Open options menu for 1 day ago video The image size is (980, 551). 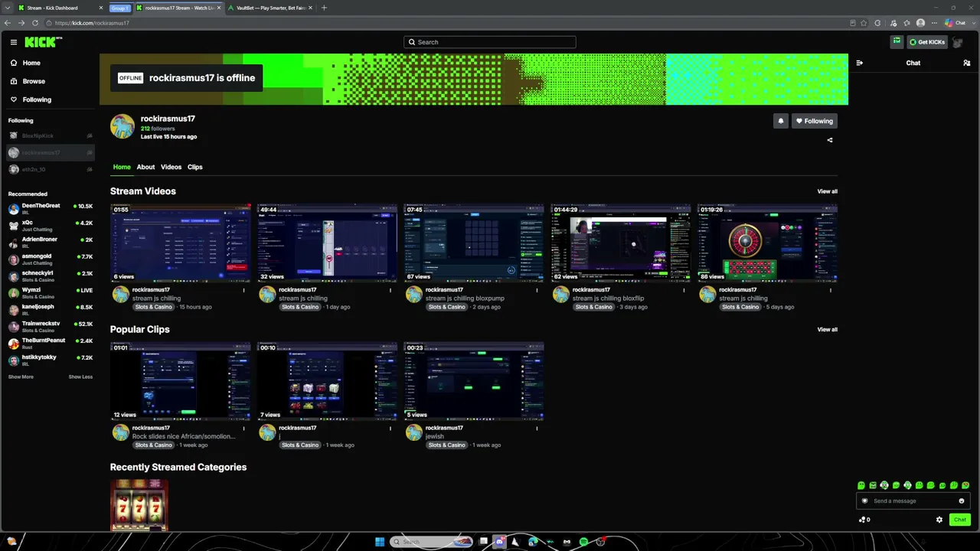[390, 290]
